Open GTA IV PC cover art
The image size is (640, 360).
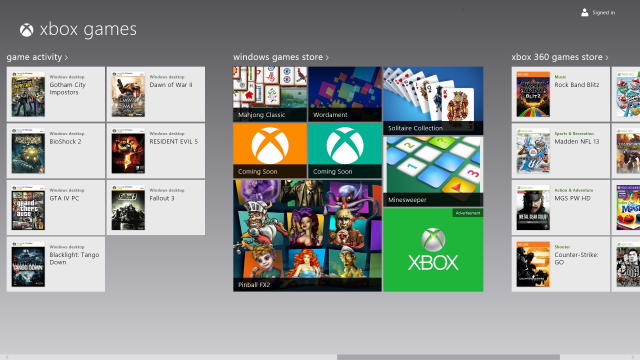(28, 208)
